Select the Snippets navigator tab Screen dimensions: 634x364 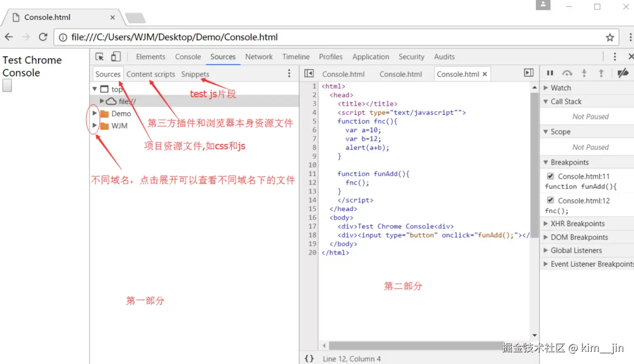[195, 74]
